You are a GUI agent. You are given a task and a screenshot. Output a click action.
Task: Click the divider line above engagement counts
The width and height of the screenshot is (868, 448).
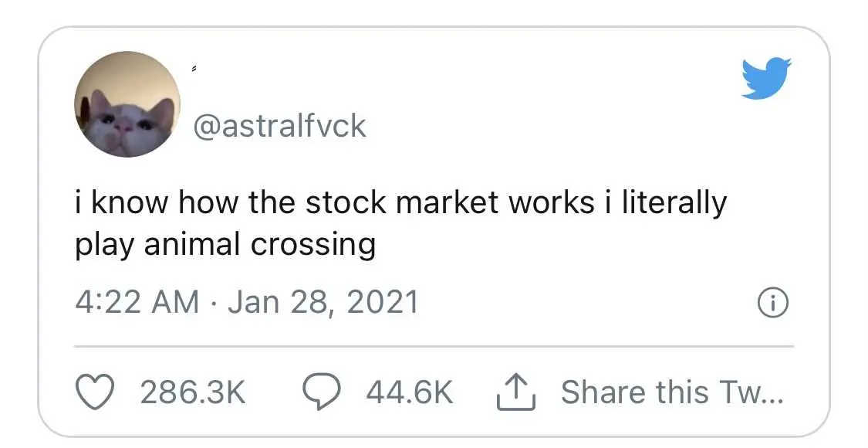click(x=434, y=347)
